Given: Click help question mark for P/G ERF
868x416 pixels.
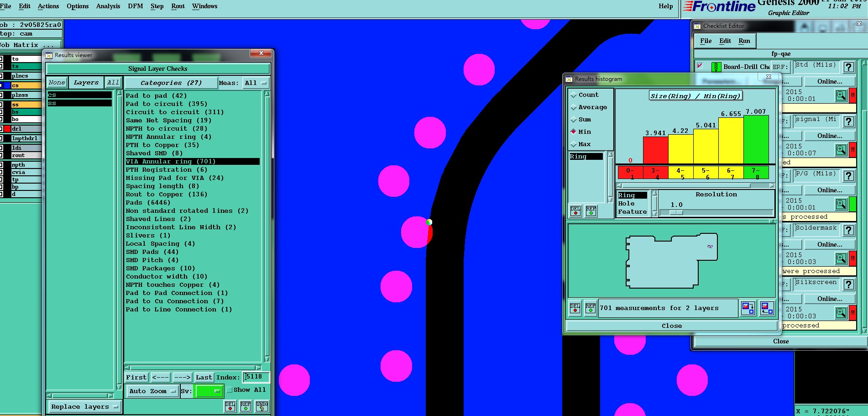Looking at the screenshot, I should pyautogui.click(x=849, y=176).
